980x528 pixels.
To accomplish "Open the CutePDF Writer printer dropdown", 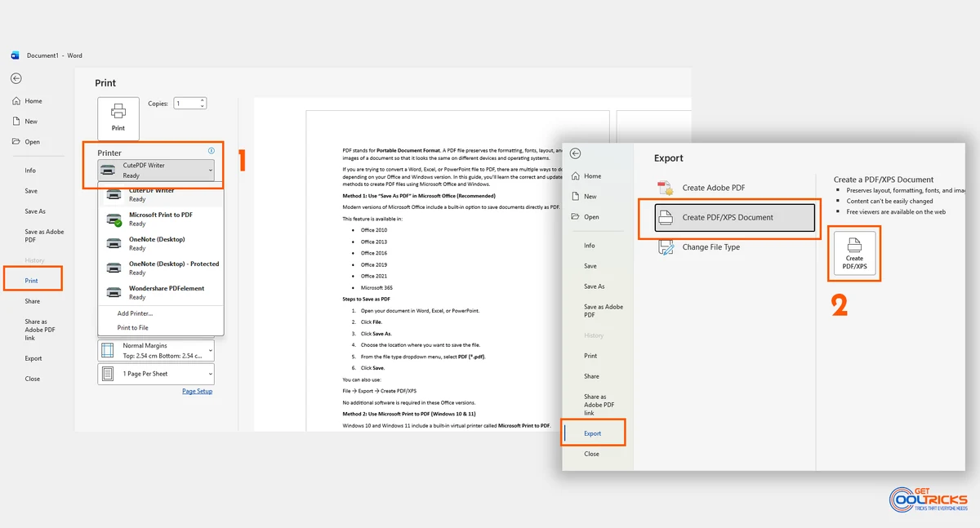I will 157,170.
